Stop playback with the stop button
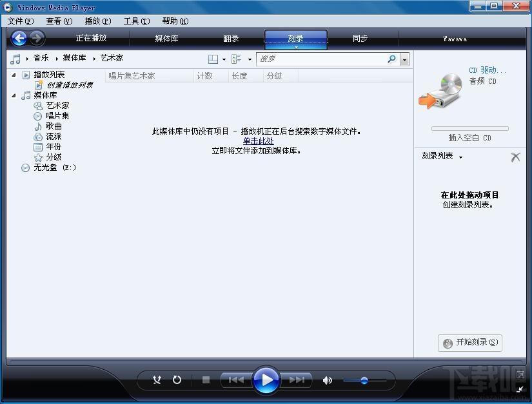 click(x=206, y=380)
